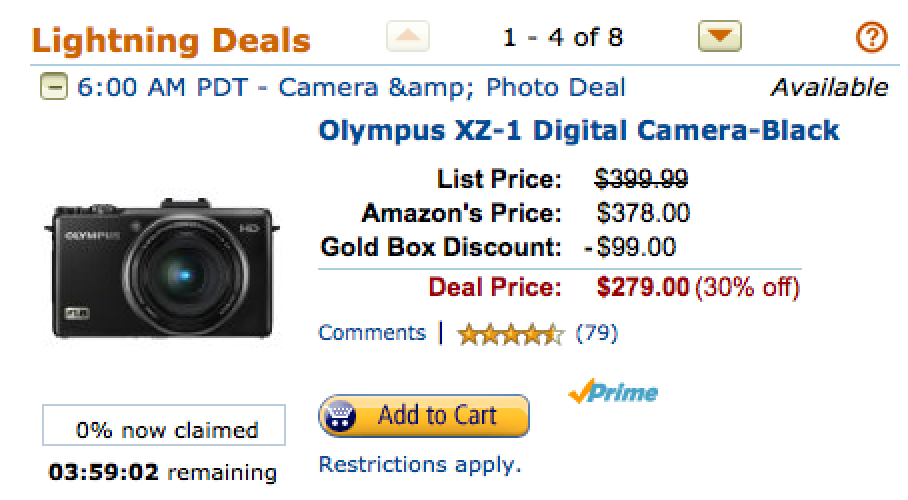The image size is (908, 500).
Task: Open the Olympus XZ-1 Digital Camera-Black title
Action: [x=578, y=131]
